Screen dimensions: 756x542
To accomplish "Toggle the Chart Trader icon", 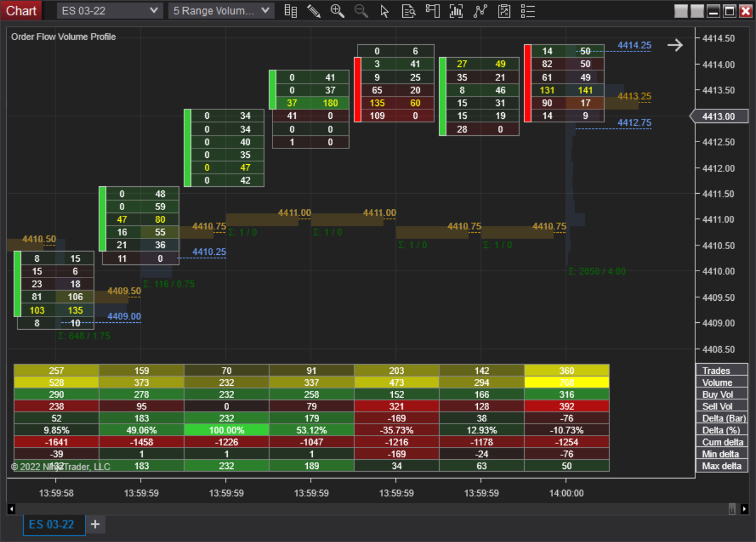I will [432, 11].
